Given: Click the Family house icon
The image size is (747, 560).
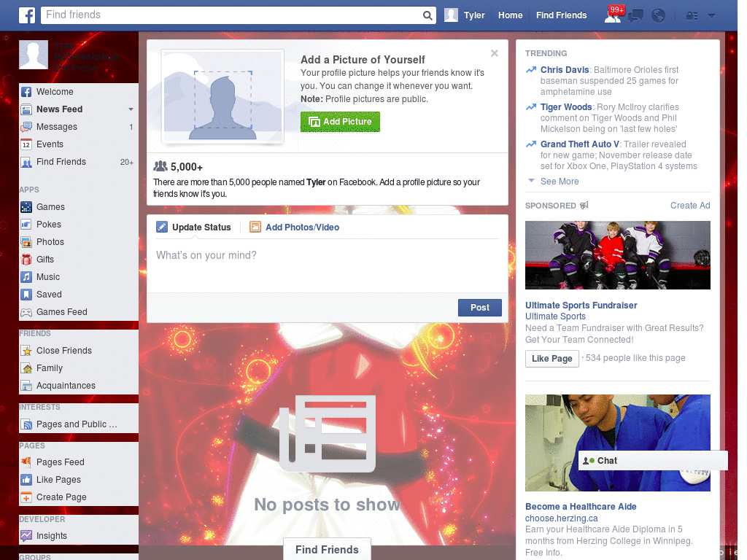Looking at the screenshot, I should pyautogui.click(x=26, y=368).
